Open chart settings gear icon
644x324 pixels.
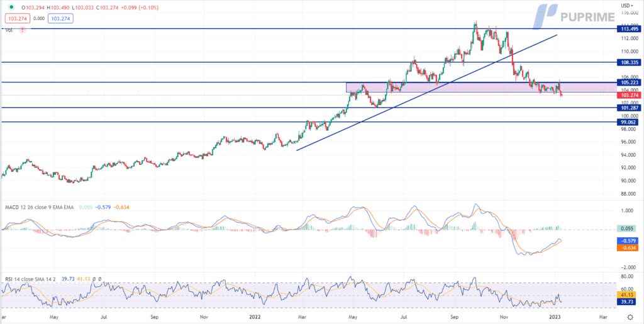pos(630,317)
